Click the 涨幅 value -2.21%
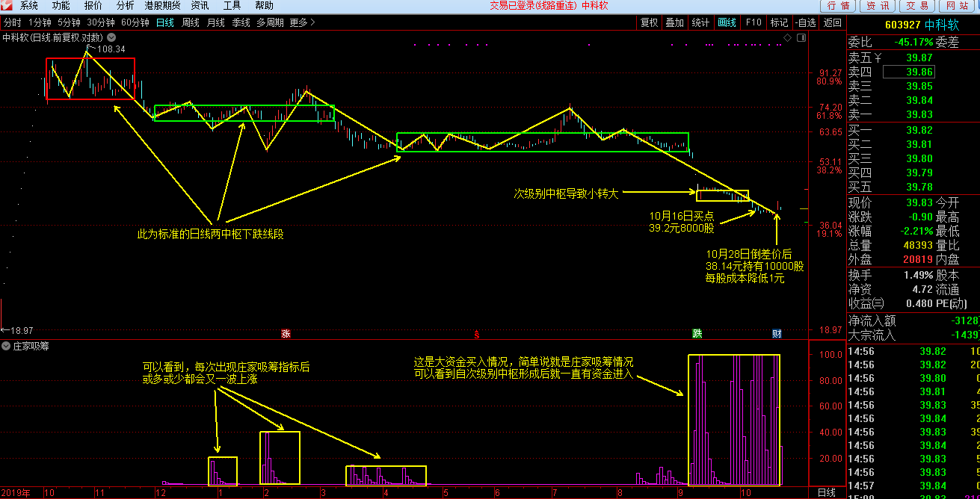 click(x=916, y=231)
